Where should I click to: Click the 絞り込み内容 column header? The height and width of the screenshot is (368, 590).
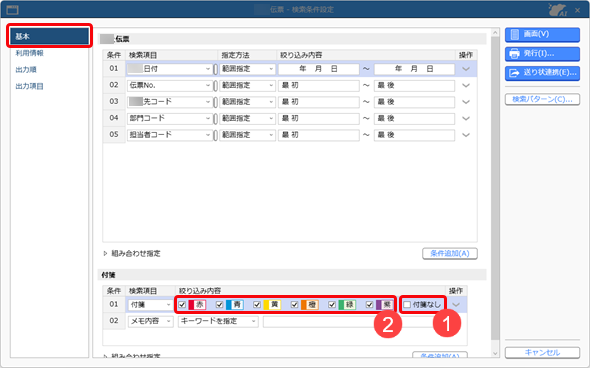pyautogui.click(x=301, y=55)
